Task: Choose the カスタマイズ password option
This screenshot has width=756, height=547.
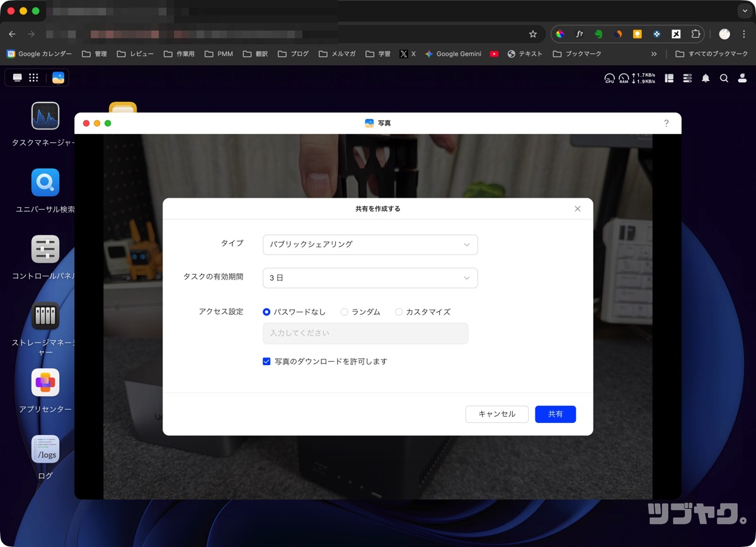Action: [399, 312]
